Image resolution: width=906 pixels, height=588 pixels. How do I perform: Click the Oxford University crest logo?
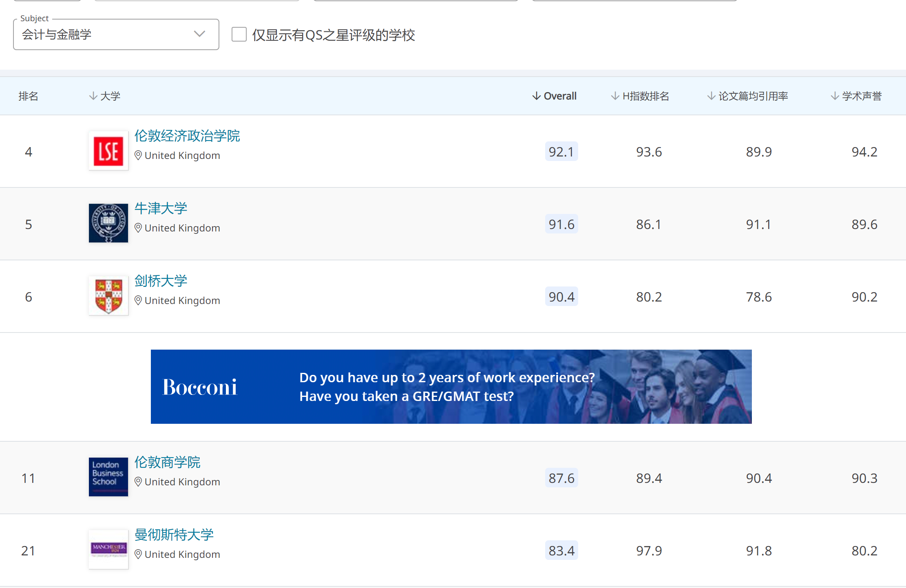coord(108,223)
